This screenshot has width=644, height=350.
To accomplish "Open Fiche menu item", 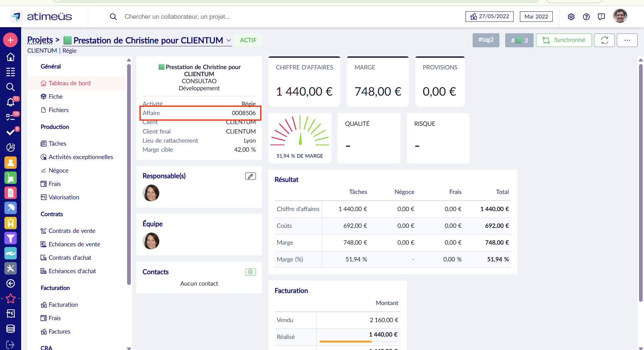I will coord(77,97).
